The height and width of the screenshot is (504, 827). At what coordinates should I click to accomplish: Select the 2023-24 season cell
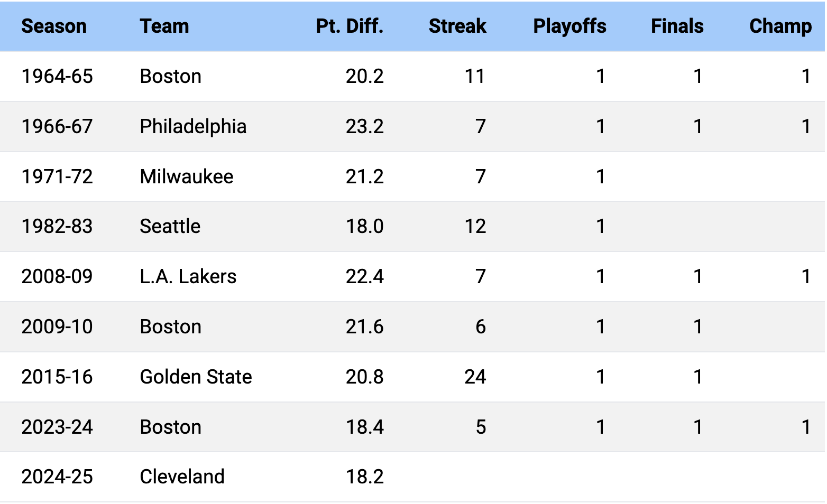click(x=57, y=427)
